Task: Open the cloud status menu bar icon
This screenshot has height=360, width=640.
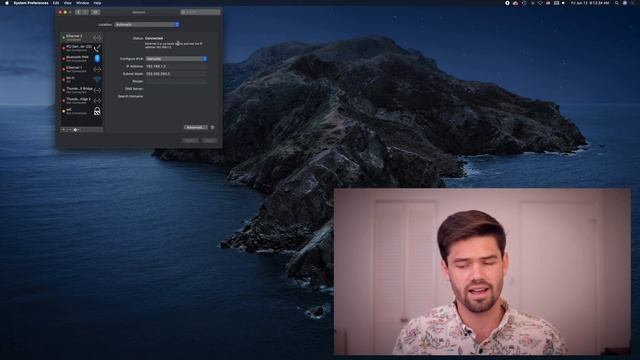Action: tap(516, 3)
